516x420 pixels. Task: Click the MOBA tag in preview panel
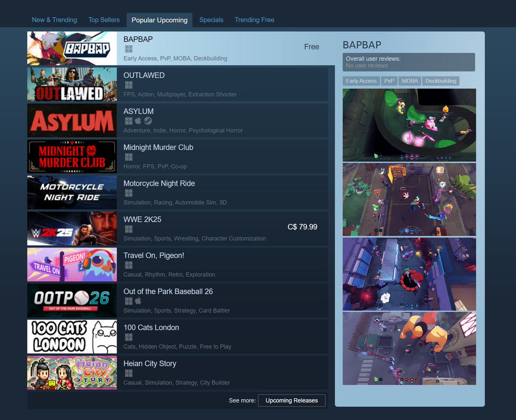coord(410,81)
